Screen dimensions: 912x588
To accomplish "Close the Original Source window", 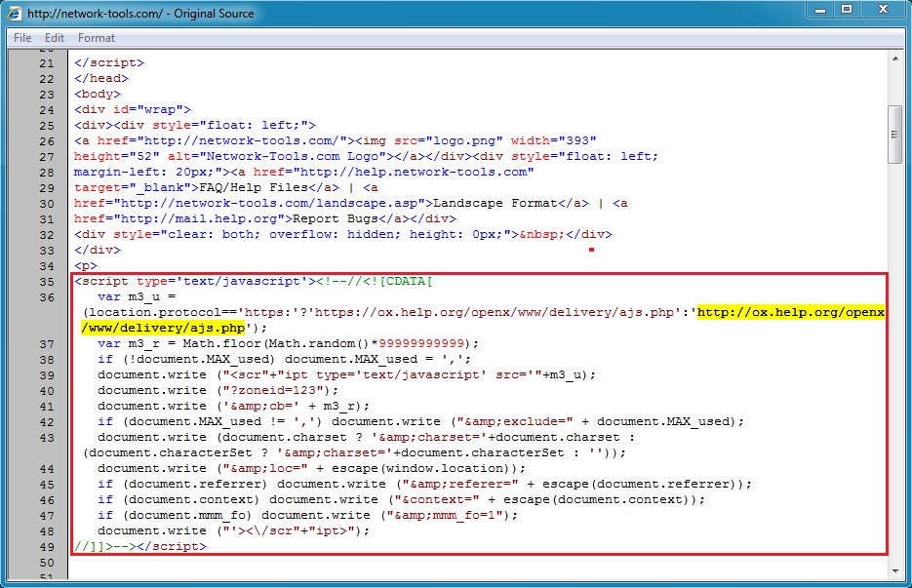I will 883,10.
